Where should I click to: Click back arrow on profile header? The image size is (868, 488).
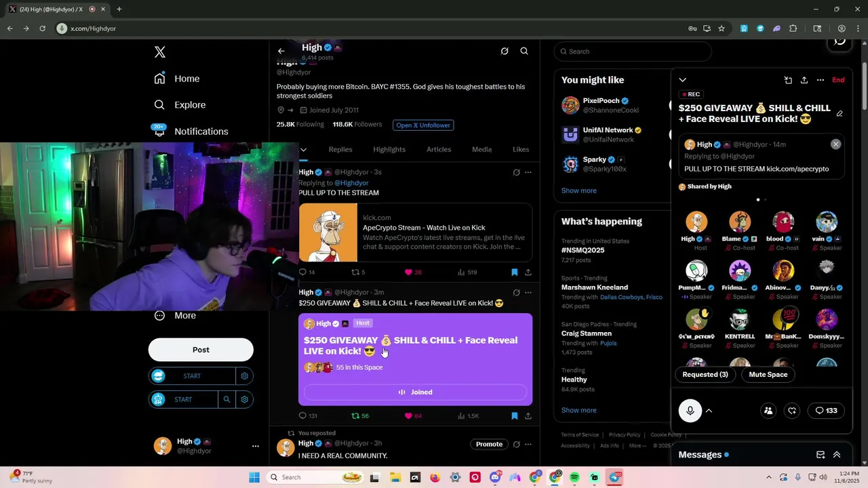point(281,51)
